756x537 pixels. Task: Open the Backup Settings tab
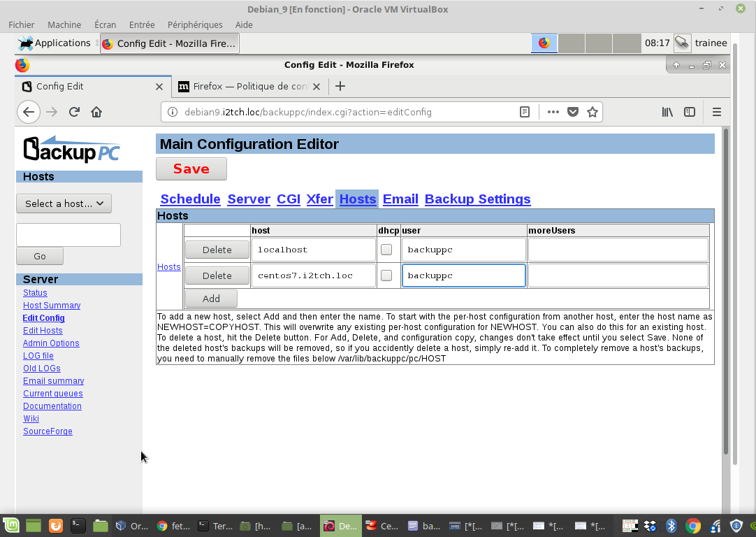477,199
